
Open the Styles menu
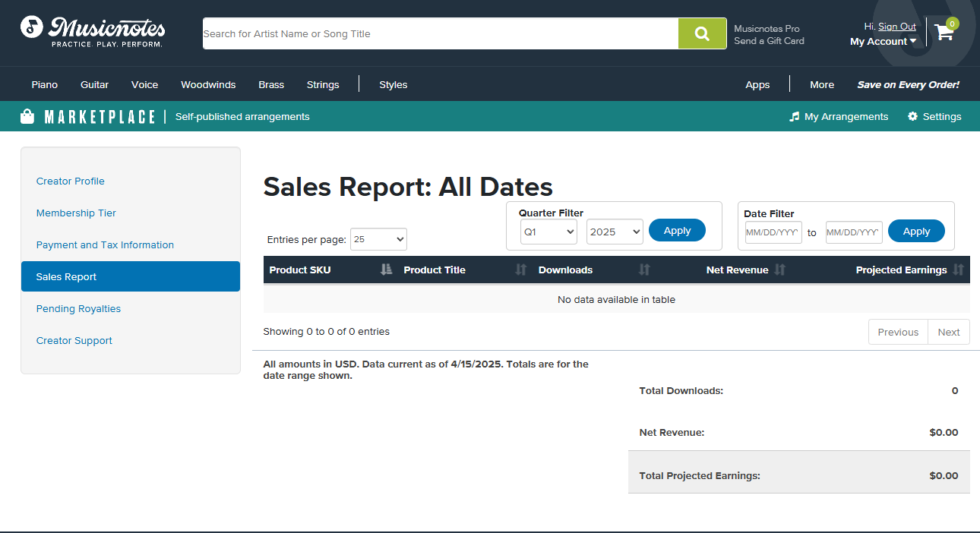[x=393, y=84]
